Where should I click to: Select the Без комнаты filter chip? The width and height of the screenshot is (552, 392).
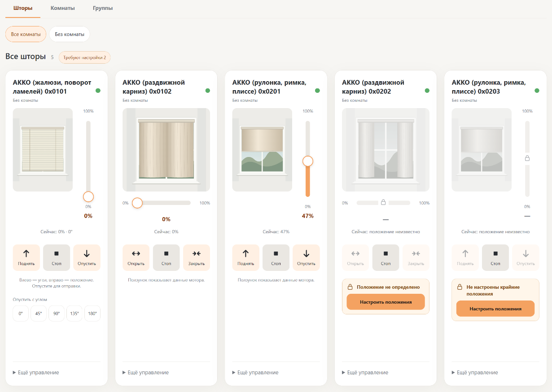(70, 34)
